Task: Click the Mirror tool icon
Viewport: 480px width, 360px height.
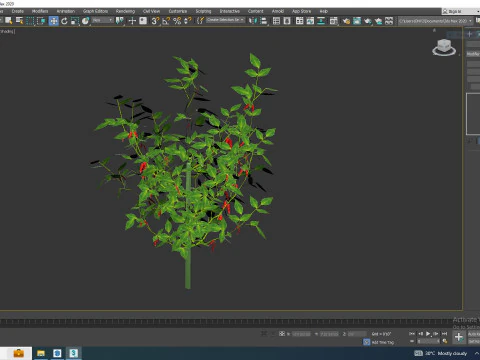Action: [253, 21]
